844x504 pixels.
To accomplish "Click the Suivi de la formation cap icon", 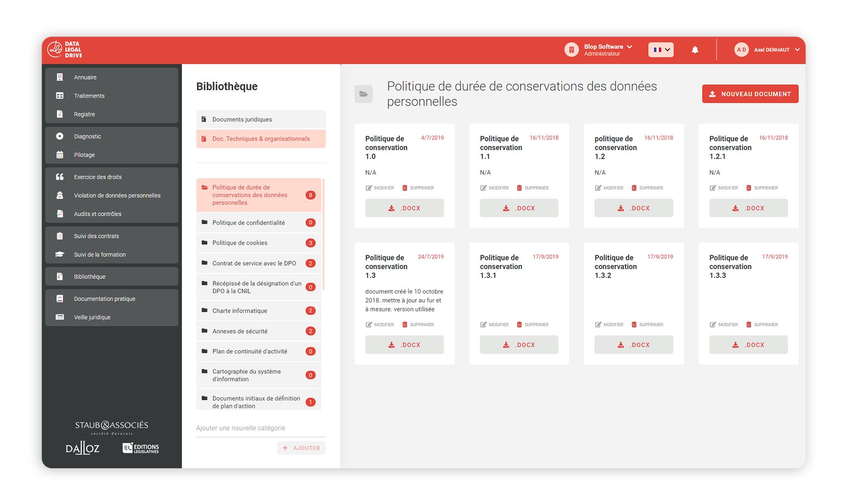I will pyautogui.click(x=60, y=254).
